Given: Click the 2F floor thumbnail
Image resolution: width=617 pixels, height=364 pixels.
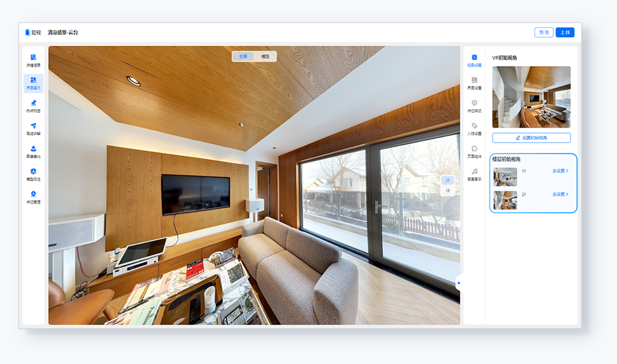Looking at the screenshot, I should [x=505, y=200].
